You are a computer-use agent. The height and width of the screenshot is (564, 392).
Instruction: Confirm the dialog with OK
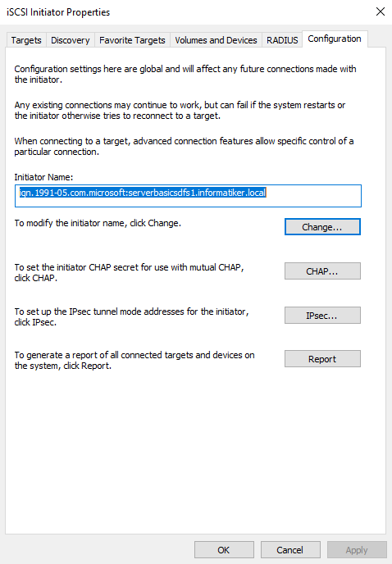click(x=224, y=550)
